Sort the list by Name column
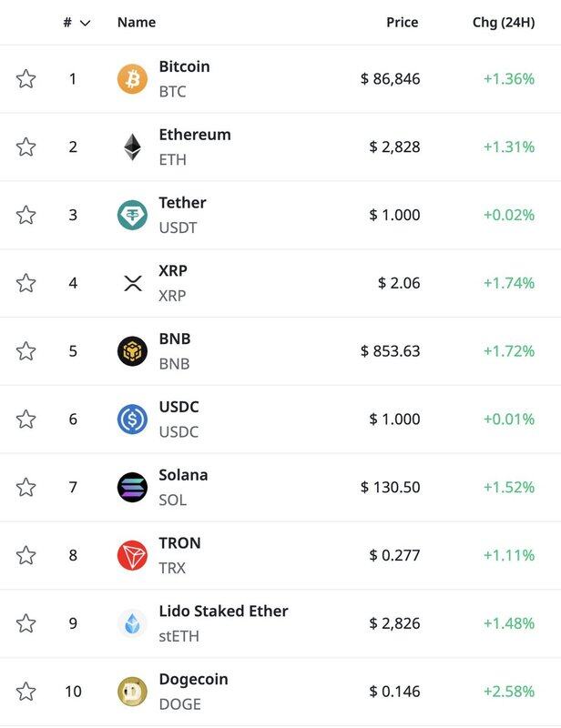Viewport: 561px width, 728px height. (137, 22)
